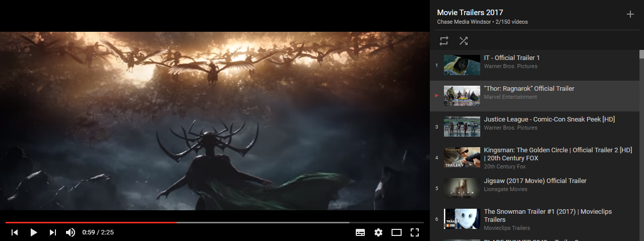The image size is (644, 241).
Task: Select Kingsman: The Golden Circle title
Action: click(558, 154)
